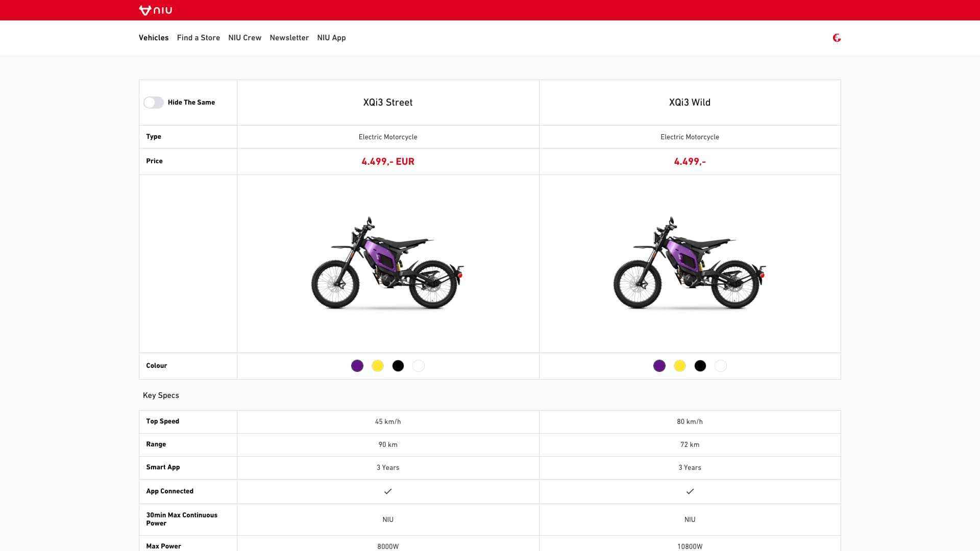Image resolution: width=980 pixels, height=551 pixels.
Task: Open the Newsletter link
Action: pos(289,38)
